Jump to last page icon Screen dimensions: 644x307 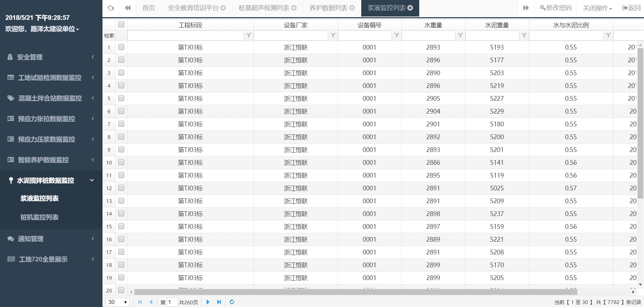[x=219, y=302]
